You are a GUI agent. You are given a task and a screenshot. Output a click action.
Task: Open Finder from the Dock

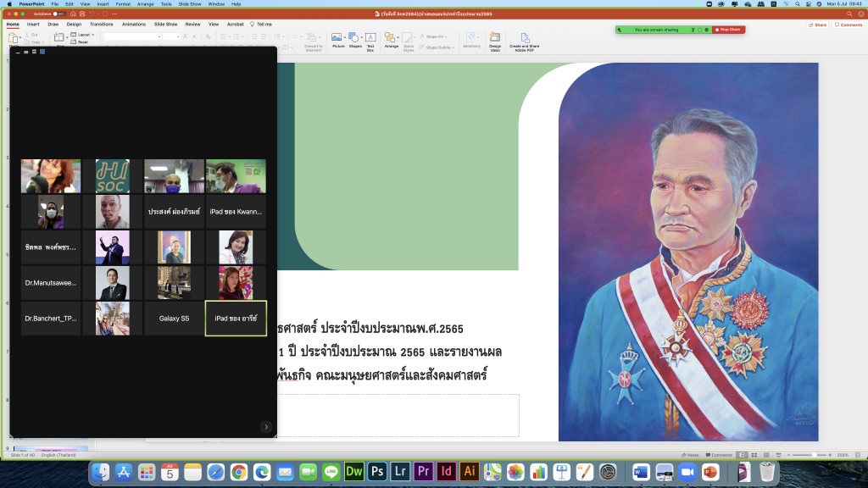click(x=100, y=472)
